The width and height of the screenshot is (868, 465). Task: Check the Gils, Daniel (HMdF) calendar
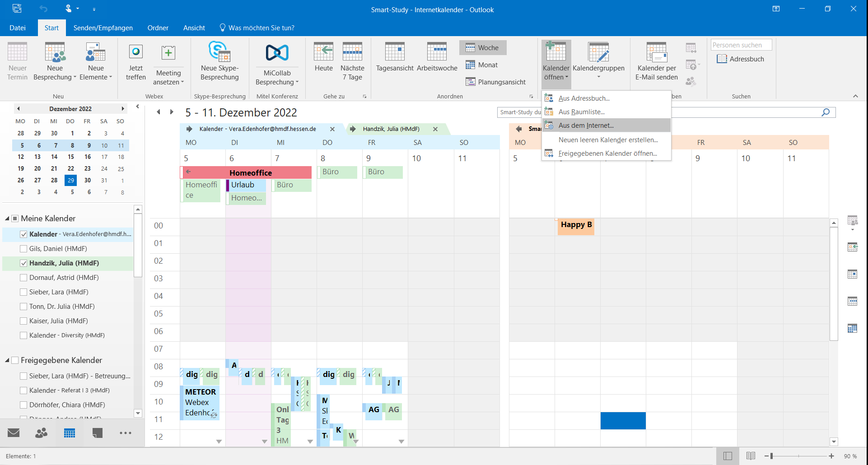(x=23, y=249)
